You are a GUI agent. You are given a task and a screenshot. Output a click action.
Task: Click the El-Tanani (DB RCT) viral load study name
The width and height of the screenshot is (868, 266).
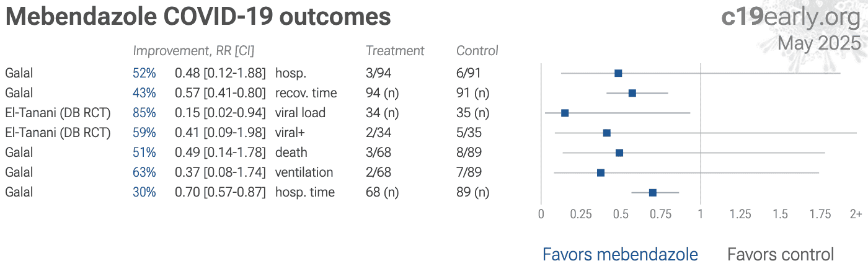(x=58, y=113)
